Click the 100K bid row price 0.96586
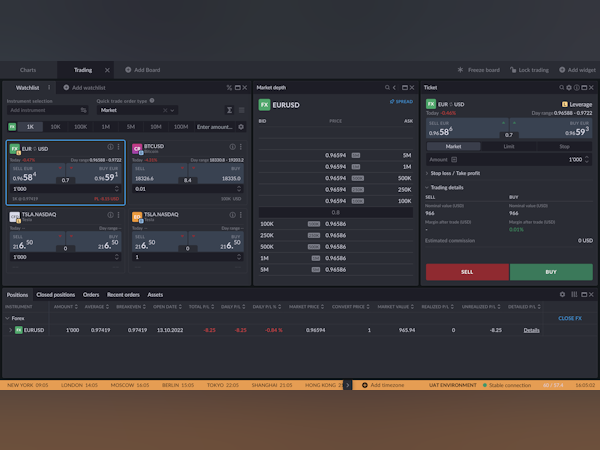 336,224
